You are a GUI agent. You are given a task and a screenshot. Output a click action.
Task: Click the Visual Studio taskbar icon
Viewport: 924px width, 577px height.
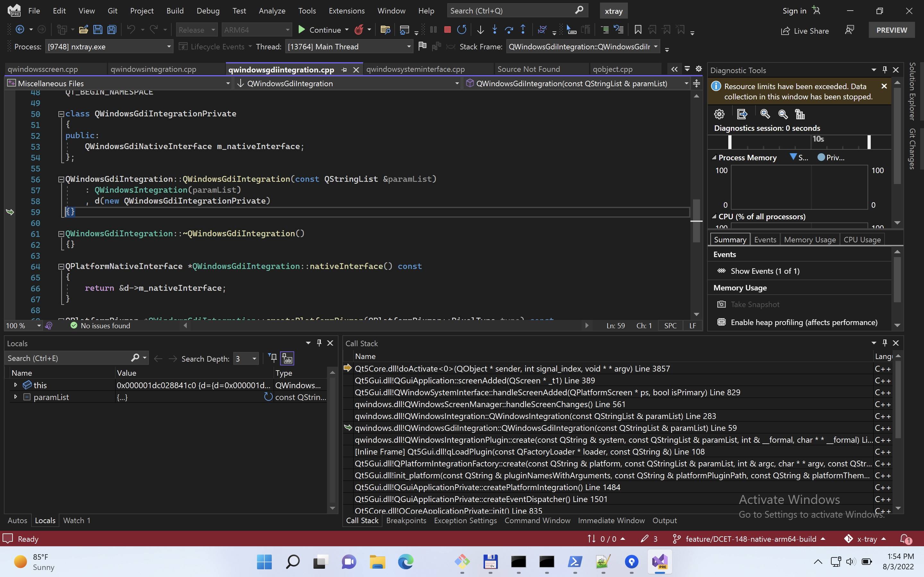(x=661, y=562)
